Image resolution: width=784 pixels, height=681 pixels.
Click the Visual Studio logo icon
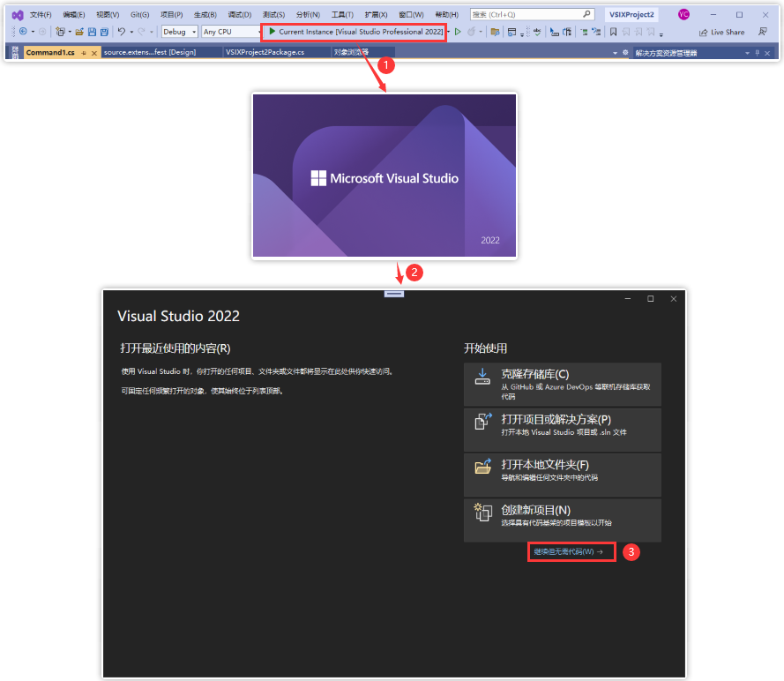(18, 15)
